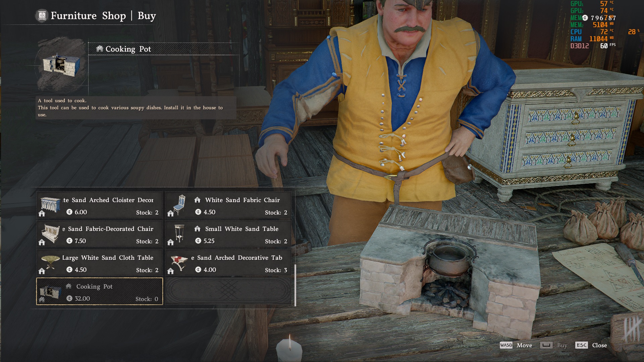Click the empty item slot
Image resolution: width=644 pixels, height=362 pixels.
[x=228, y=291]
